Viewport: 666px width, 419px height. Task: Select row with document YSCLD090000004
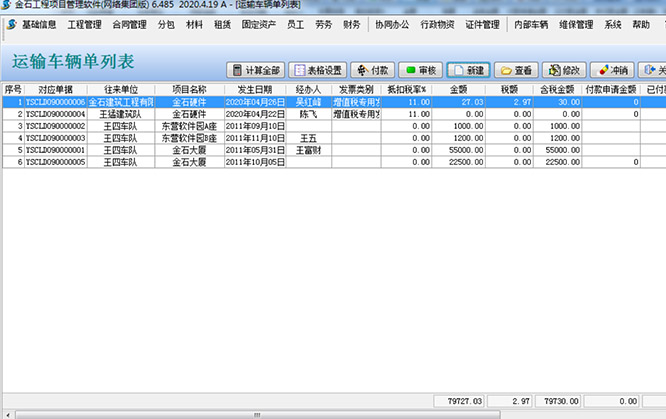pos(56,114)
